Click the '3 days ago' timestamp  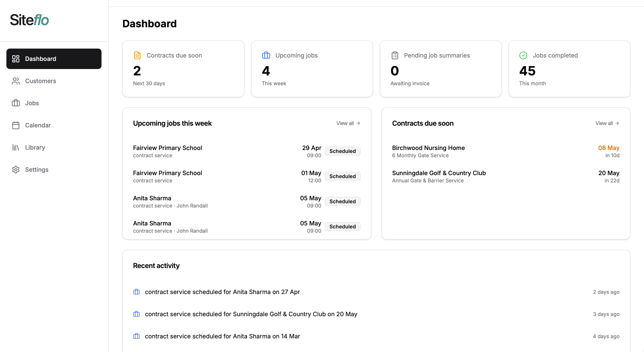point(606,314)
